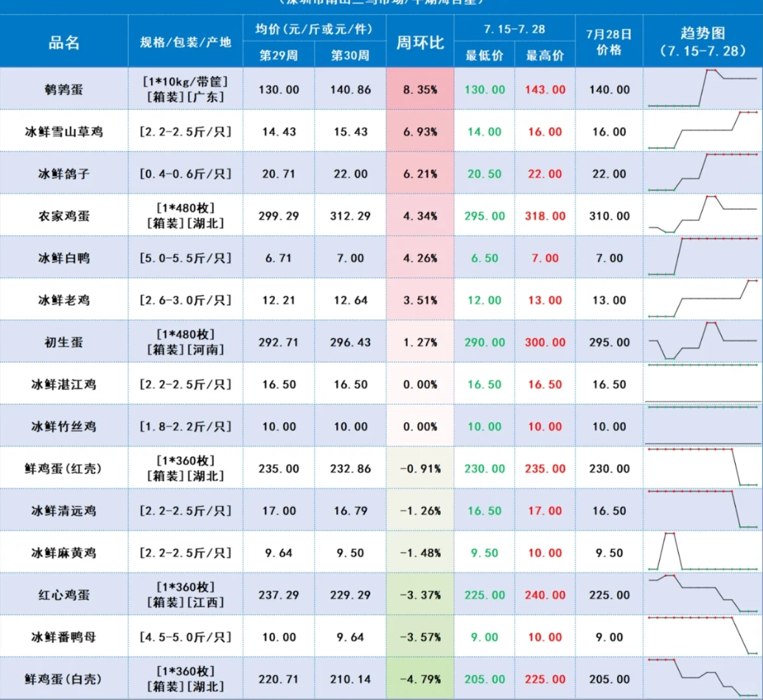Select the 农家鸡蛋 trend sparkline

tap(703, 215)
